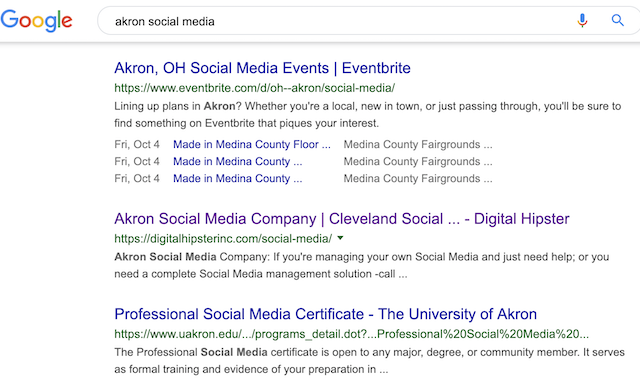Open the eventbrite.com green URL
The height and width of the screenshot is (384, 640).
pos(254,88)
